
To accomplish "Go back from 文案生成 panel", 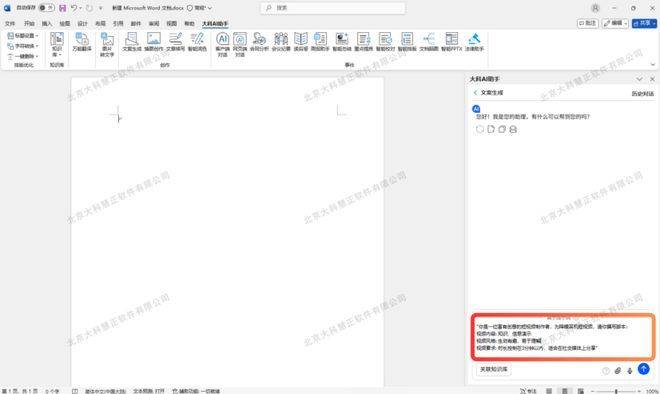I will 476,93.
